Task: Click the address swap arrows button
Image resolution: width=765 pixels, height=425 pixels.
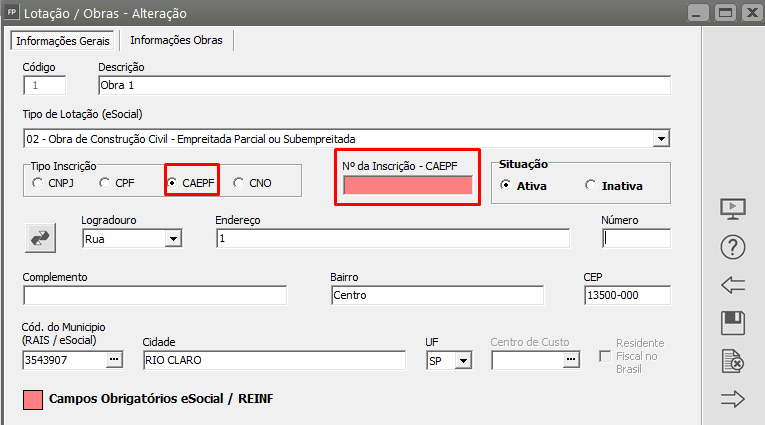Action: tap(40, 237)
